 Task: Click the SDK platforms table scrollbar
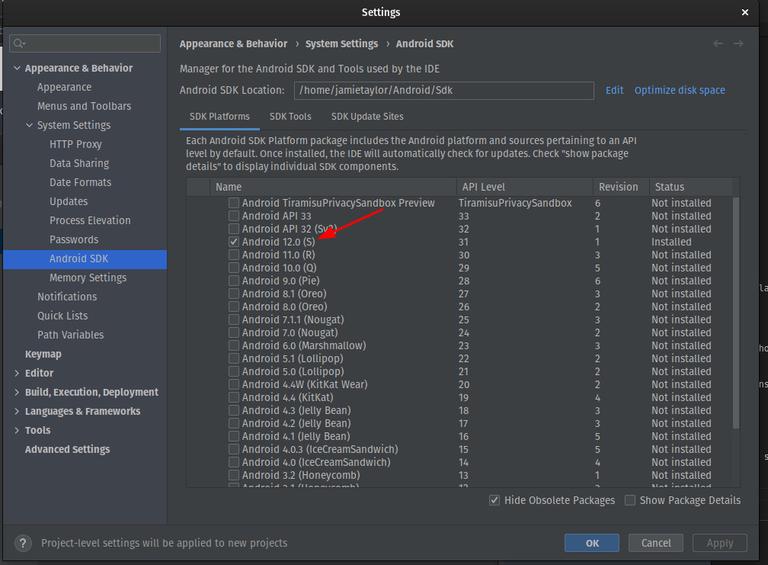[736, 313]
